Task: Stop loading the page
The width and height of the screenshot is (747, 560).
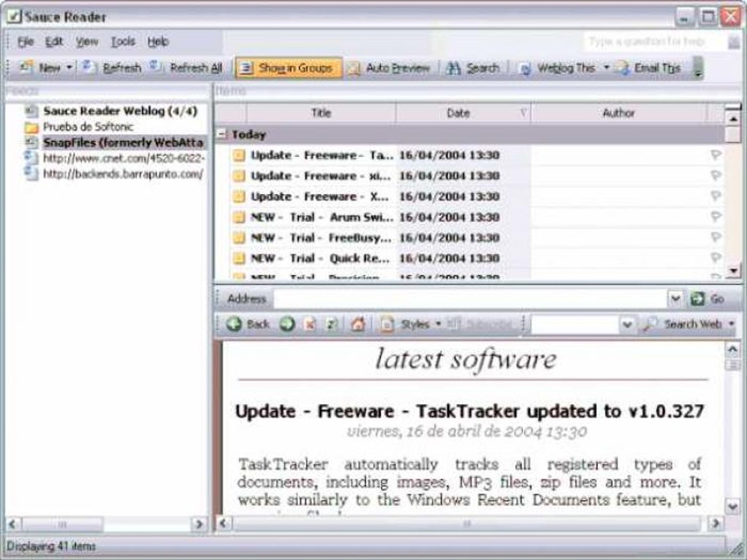Action: coord(310,324)
